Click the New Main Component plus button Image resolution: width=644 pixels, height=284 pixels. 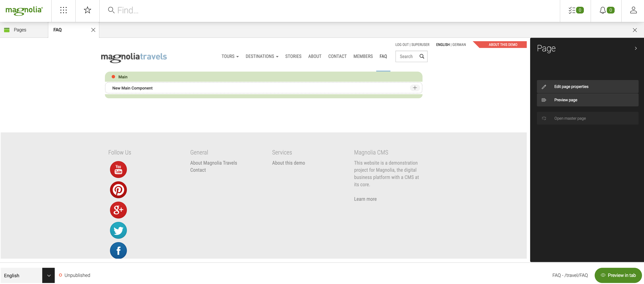tap(414, 87)
